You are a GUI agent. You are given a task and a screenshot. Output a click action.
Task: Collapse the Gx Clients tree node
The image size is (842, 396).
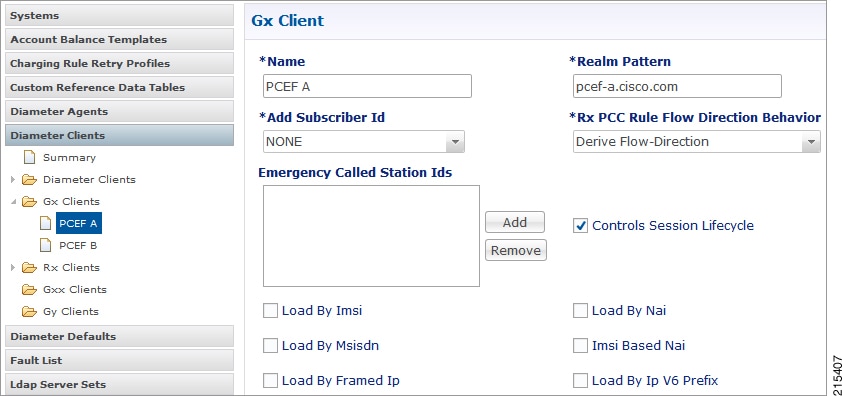(13, 202)
